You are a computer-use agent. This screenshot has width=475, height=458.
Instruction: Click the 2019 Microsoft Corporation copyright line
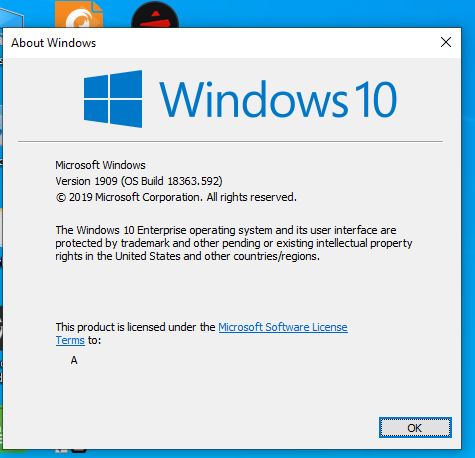pyautogui.click(x=176, y=197)
